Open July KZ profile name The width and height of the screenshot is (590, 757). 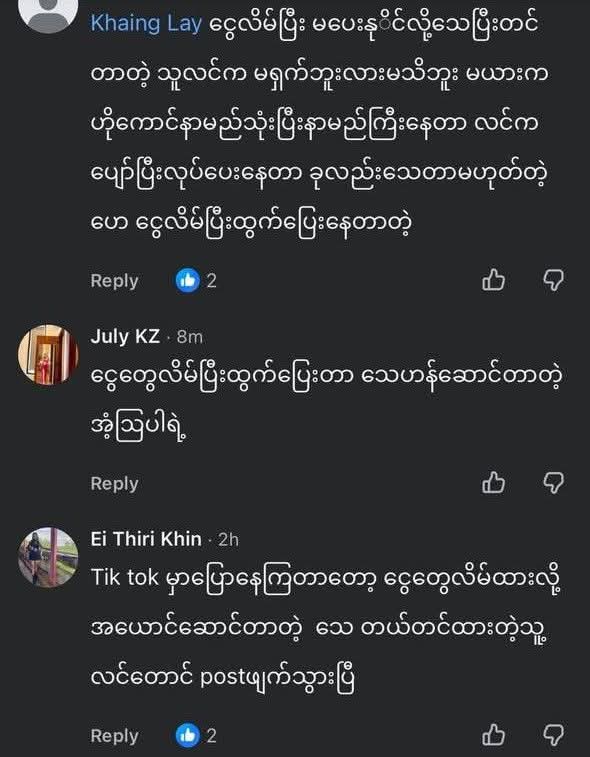pyautogui.click(x=125, y=336)
